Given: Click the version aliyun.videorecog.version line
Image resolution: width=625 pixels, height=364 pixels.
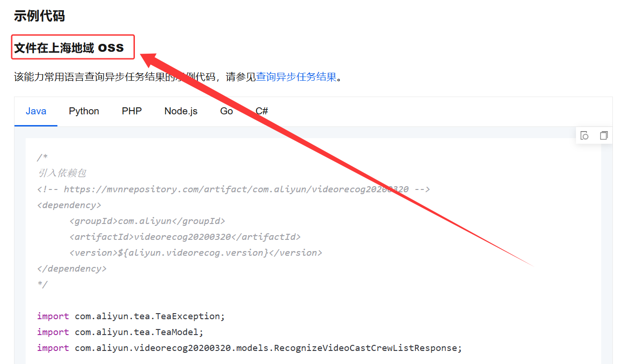Looking at the screenshot, I should point(196,252).
